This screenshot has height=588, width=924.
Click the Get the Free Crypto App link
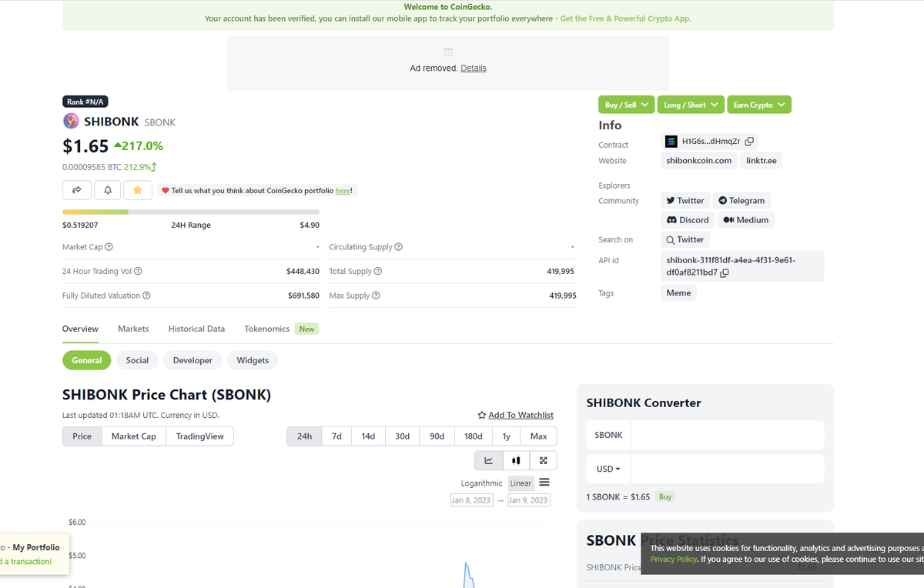625,18
